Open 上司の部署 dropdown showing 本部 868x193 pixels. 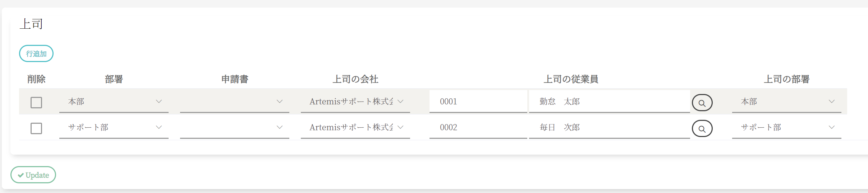(786, 102)
